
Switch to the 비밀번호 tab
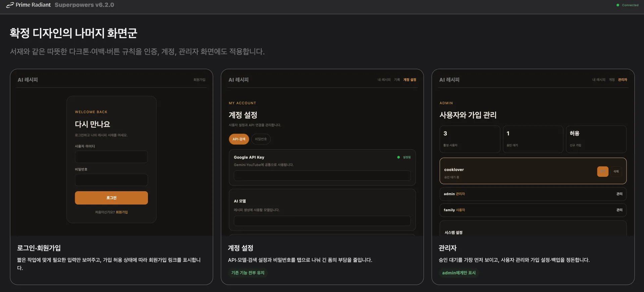(x=261, y=139)
